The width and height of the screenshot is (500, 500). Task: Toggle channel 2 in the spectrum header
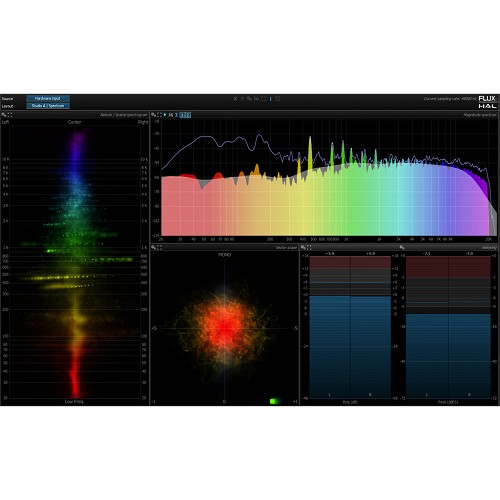pos(188,115)
